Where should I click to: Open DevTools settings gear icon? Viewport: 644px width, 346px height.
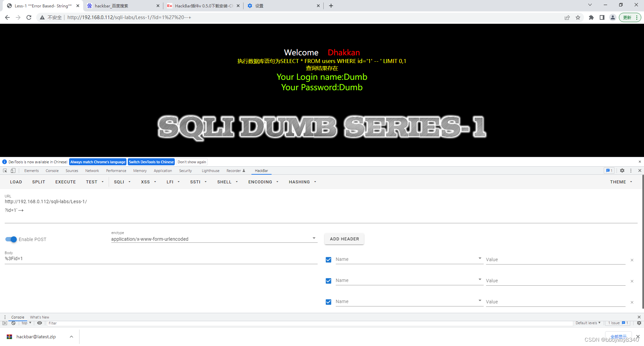coord(623,171)
